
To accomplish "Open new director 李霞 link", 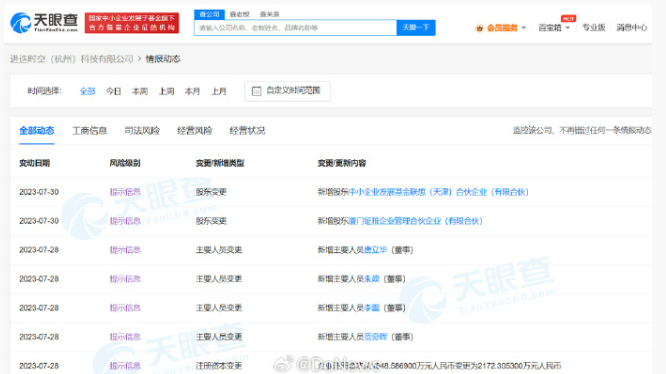I will [x=372, y=308].
